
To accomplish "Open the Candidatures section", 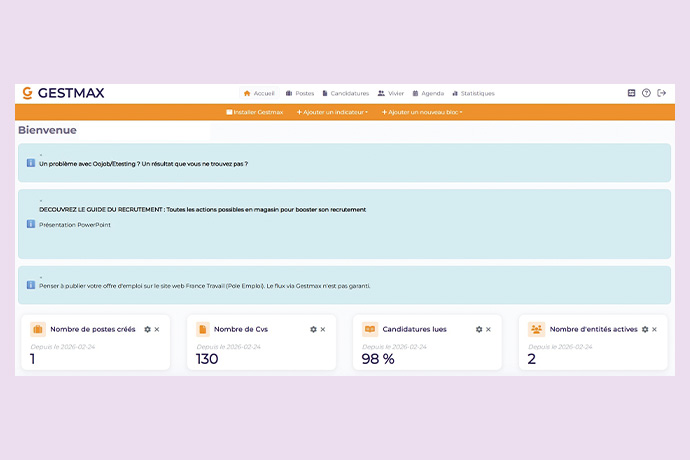I will (x=345, y=93).
